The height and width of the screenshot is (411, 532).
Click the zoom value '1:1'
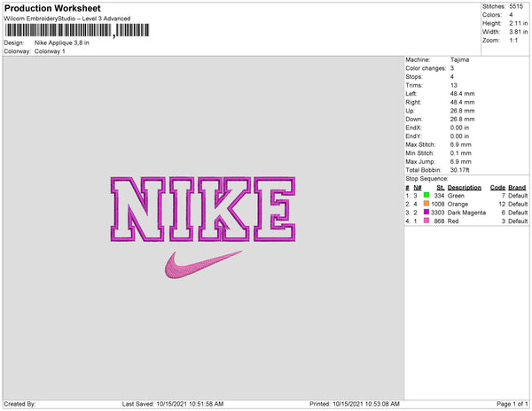click(513, 41)
